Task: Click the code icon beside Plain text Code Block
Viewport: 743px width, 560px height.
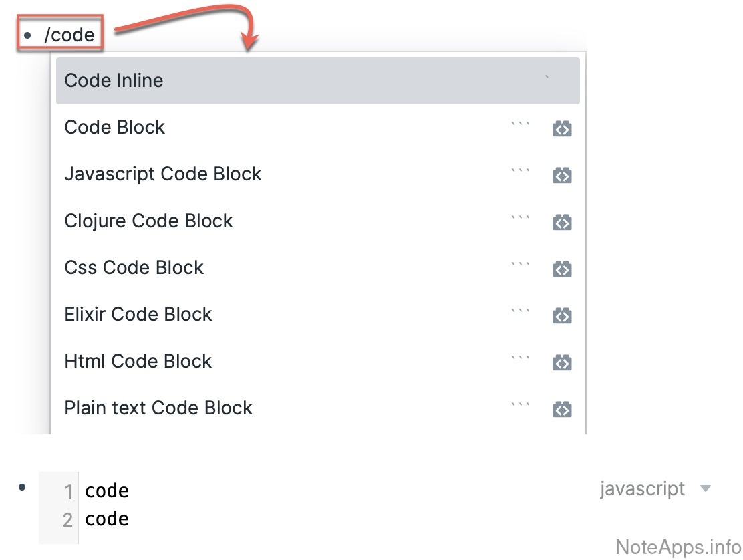Action: [562, 410]
